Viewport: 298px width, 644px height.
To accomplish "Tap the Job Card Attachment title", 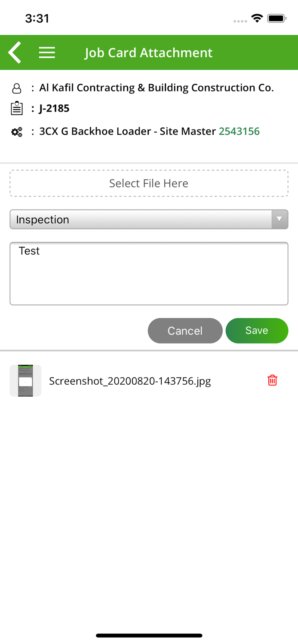I will [148, 52].
